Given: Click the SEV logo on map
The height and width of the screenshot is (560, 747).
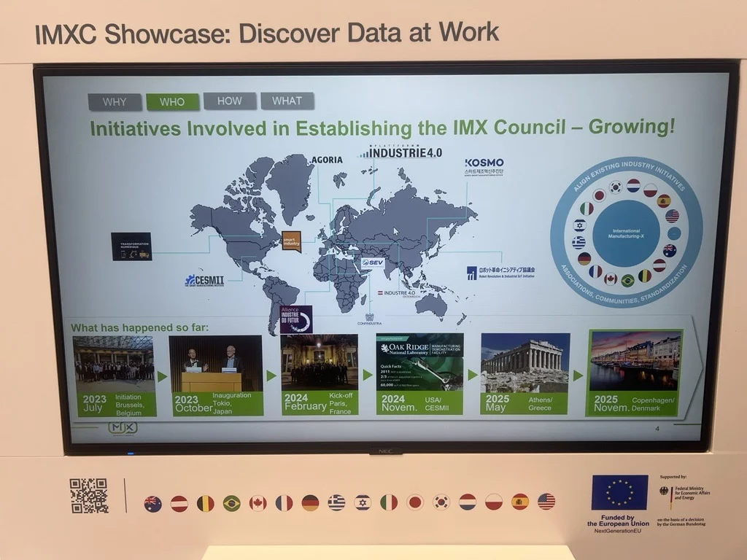Looking at the screenshot, I should (373, 262).
